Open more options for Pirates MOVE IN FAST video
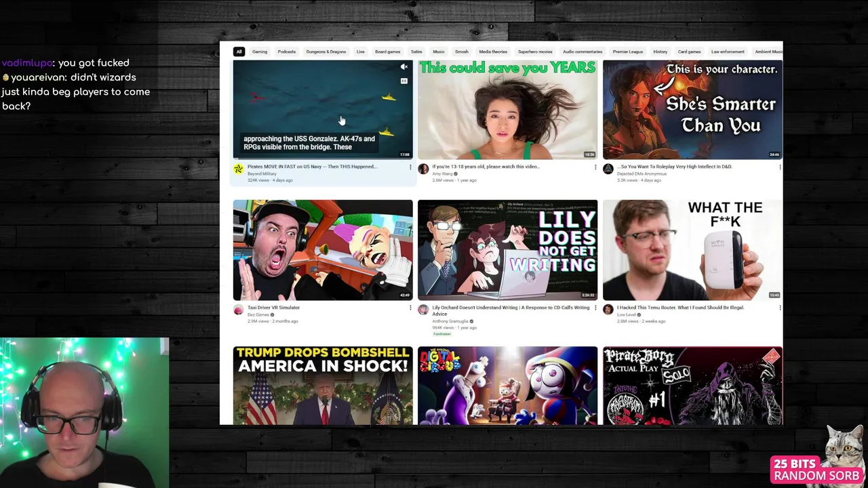This screenshot has width=868, height=488. pos(410,167)
